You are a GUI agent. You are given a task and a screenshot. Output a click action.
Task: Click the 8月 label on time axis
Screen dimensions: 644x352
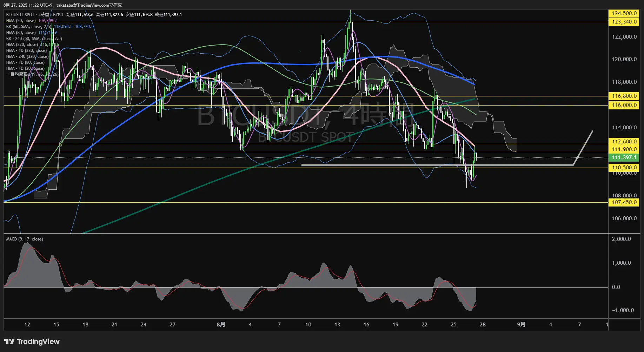click(x=221, y=325)
